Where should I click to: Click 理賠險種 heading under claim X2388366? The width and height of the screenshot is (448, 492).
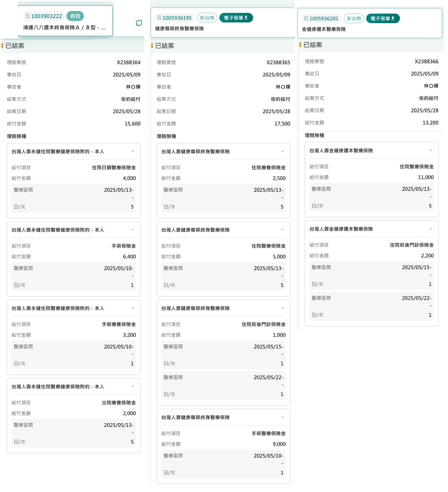[315, 135]
